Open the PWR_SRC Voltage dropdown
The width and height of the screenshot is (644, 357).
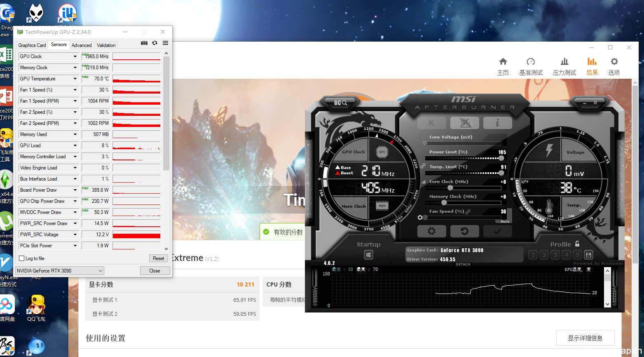(75, 235)
